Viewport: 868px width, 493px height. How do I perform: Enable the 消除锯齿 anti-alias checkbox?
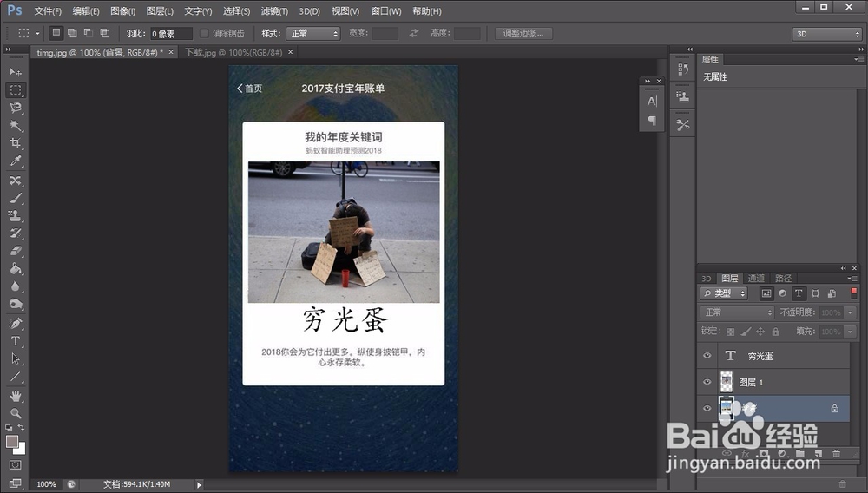point(204,33)
